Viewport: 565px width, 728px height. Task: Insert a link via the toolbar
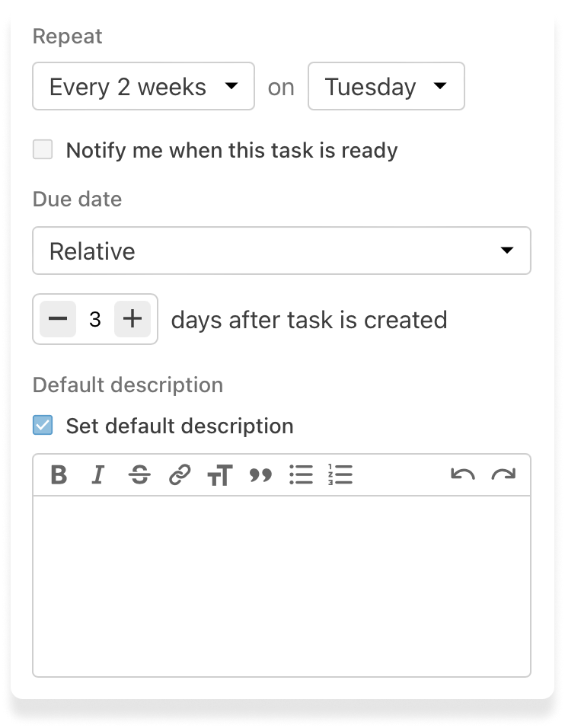point(180,475)
